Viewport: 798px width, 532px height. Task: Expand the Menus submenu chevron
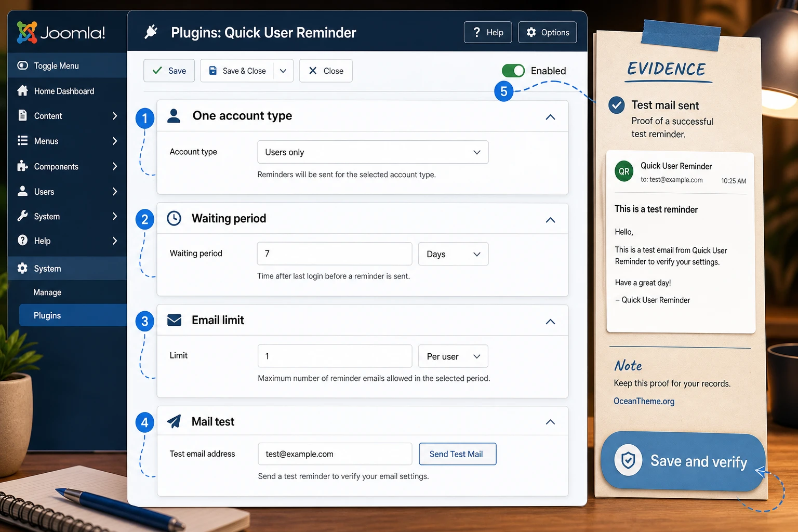click(x=115, y=141)
